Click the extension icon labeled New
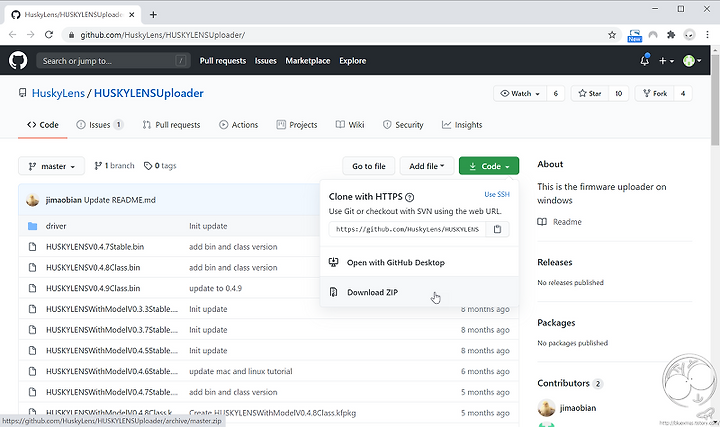720x427 pixels. pos(635,35)
